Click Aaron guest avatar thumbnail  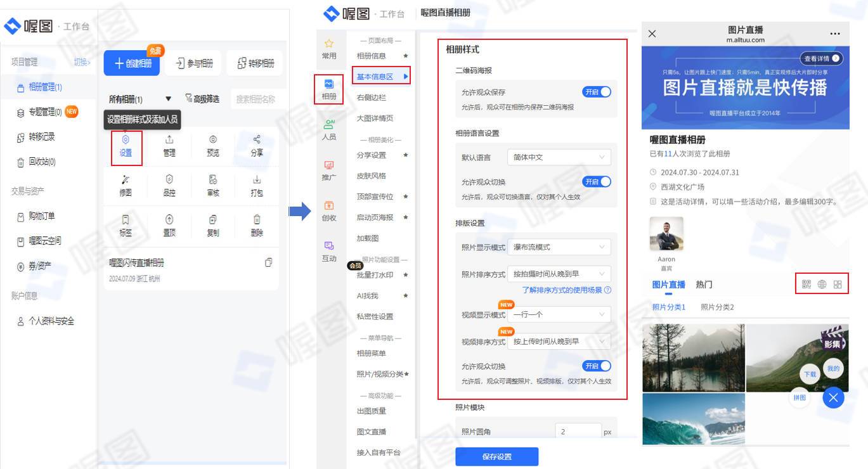(x=666, y=234)
